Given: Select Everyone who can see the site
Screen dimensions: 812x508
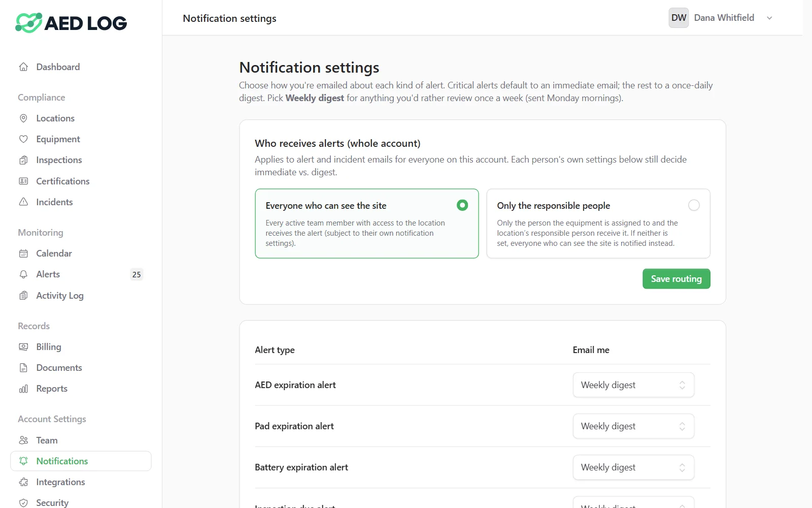Looking at the screenshot, I should click(x=366, y=224).
